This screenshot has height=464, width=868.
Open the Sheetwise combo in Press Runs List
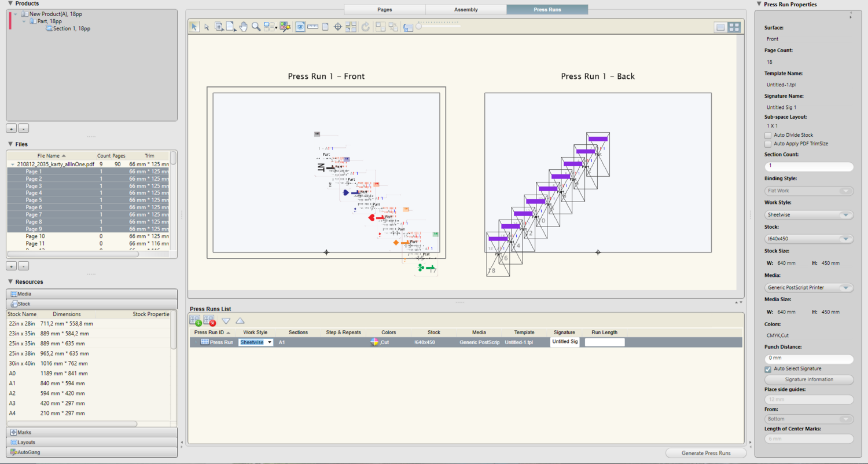tap(255, 342)
